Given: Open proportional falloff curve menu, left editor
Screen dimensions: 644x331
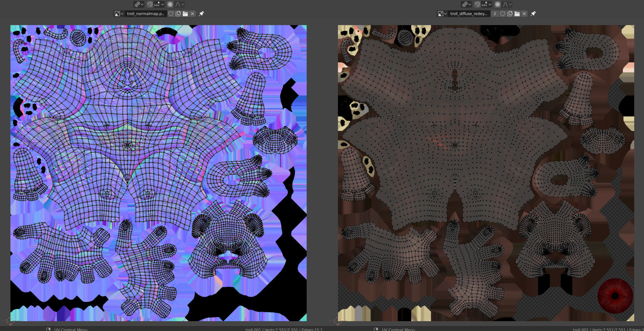Looking at the screenshot, I should (x=180, y=4).
